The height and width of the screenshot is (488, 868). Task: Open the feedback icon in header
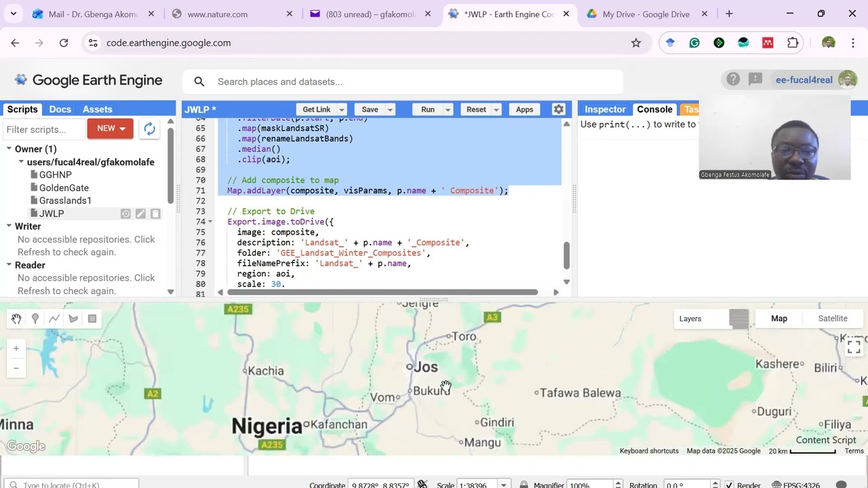(755, 80)
